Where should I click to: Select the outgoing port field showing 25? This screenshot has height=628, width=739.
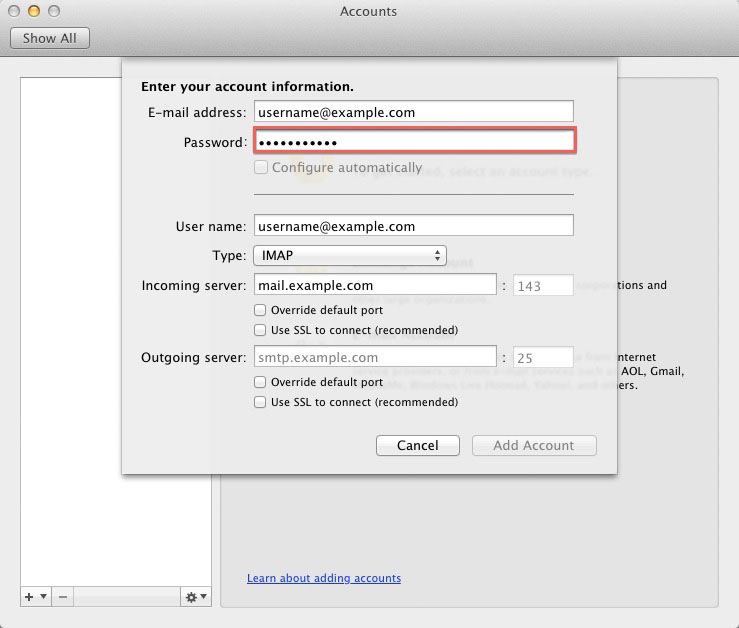(543, 357)
